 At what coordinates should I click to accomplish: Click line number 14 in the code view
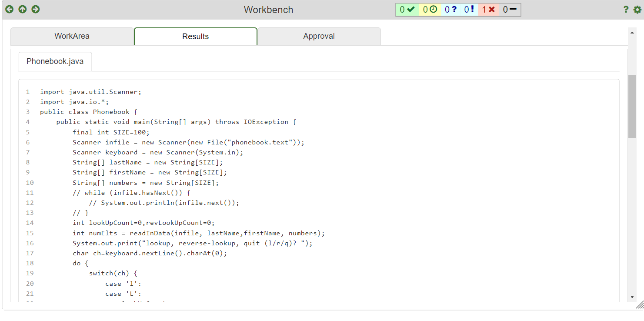tap(30, 223)
